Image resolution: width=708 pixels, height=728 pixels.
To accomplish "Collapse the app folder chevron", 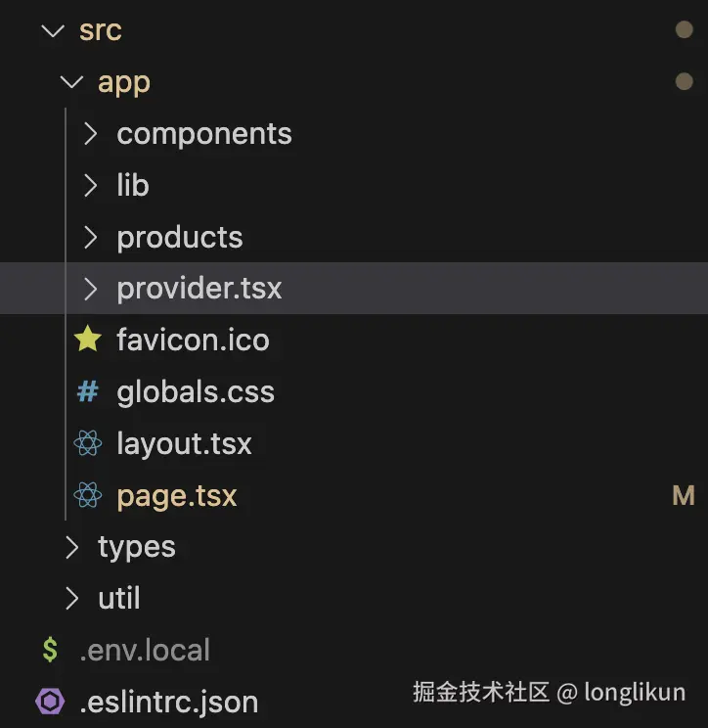I will [x=70, y=82].
